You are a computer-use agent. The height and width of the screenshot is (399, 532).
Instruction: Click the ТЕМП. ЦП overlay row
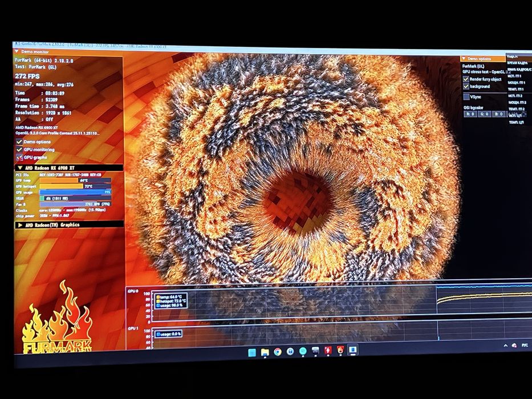(516, 122)
